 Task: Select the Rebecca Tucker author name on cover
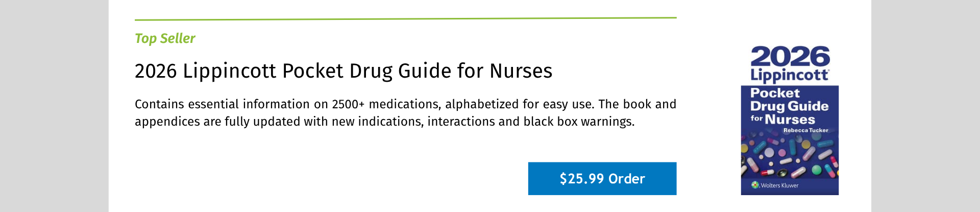pyautogui.click(x=805, y=130)
